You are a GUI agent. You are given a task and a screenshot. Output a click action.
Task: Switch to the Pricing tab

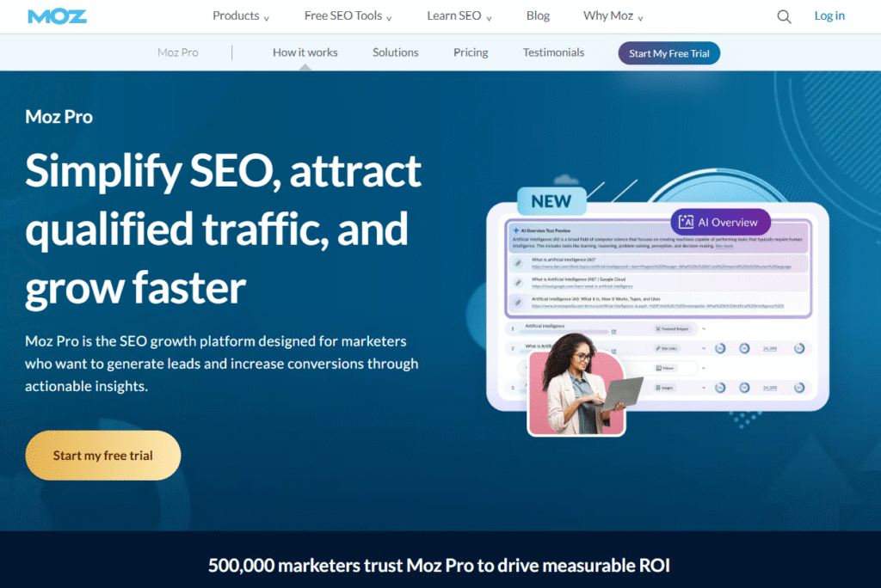click(471, 52)
